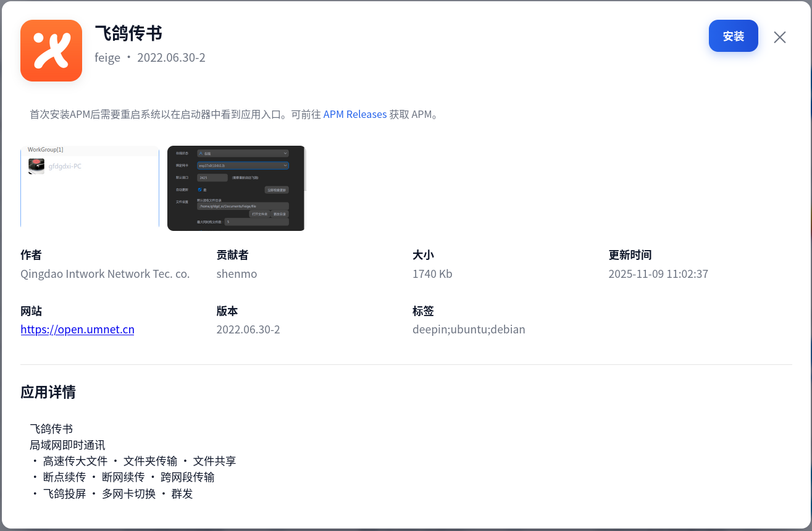Click the orange 飞鸽传书 app icon
Image resolution: width=812 pixels, height=531 pixels.
51,50
